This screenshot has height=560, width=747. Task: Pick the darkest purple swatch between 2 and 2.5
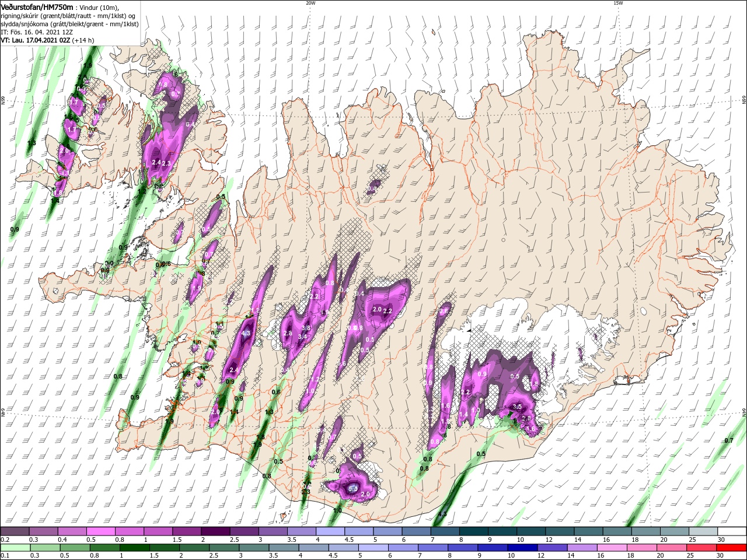(x=215, y=531)
